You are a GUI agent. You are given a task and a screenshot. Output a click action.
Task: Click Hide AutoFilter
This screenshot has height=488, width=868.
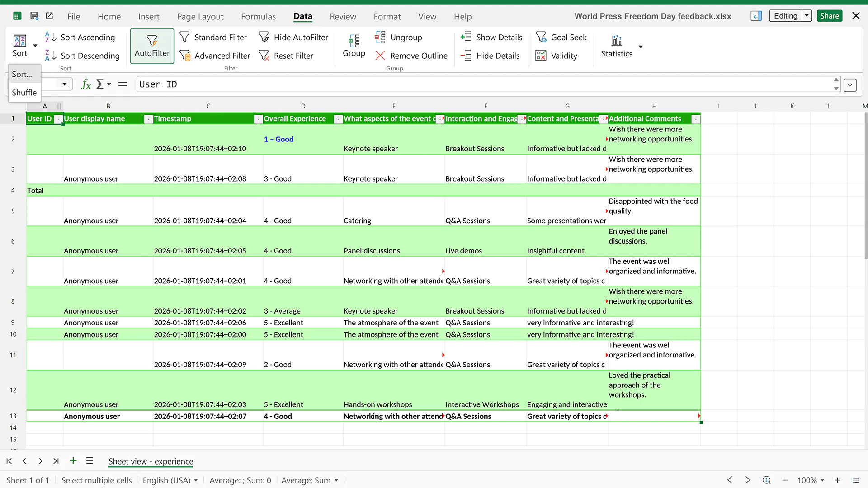(293, 37)
